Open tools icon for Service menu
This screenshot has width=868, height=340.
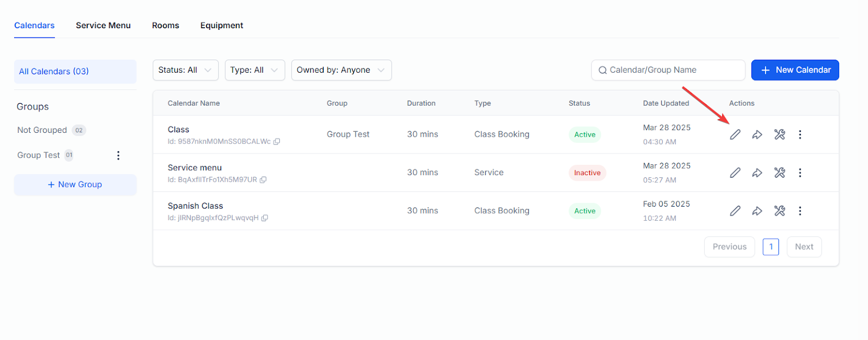pyautogui.click(x=780, y=173)
